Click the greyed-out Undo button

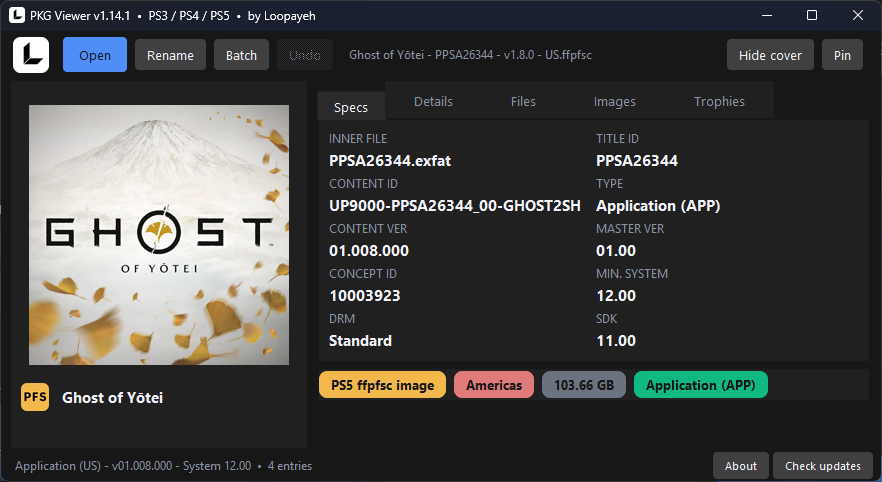click(305, 55)
